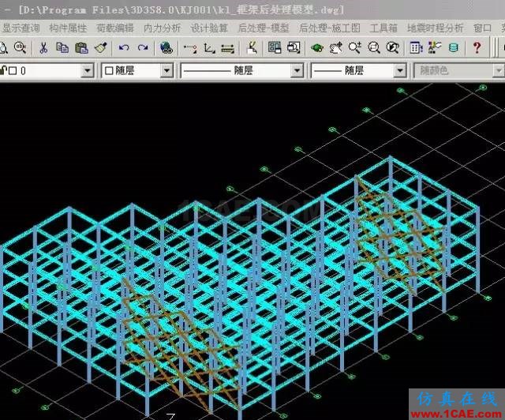
Task: Click the database connect cylinder icon
Action: point(454,48)
